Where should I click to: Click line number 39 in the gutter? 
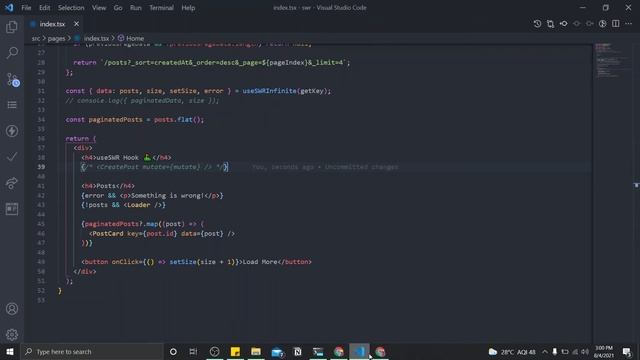41,167
